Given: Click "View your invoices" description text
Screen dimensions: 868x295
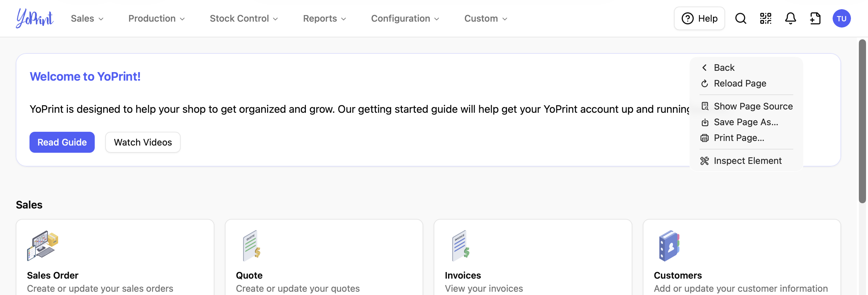Looking at the screenshot, I should [484, 288].
